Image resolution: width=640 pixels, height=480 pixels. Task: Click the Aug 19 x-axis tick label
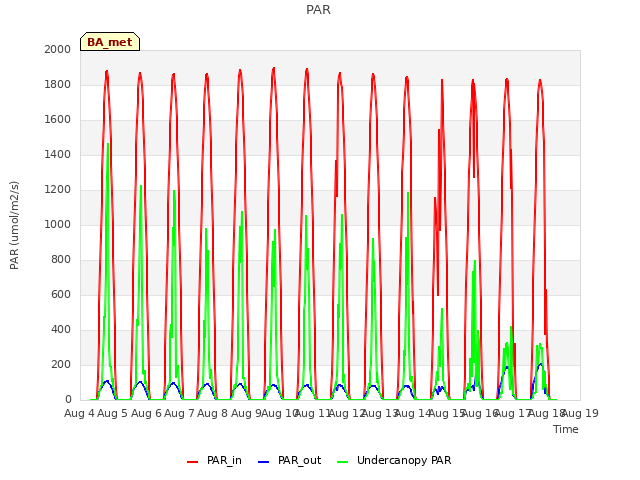pyautogui.click(x=580, y=413)
